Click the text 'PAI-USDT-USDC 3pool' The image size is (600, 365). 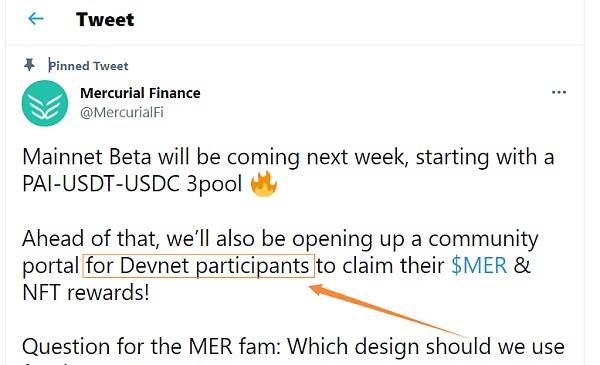132,184
